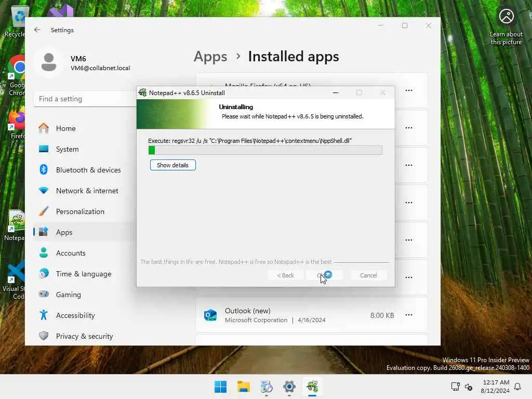
Task: Click the Network wifi icon in sidebar
Action: point(44,190)
